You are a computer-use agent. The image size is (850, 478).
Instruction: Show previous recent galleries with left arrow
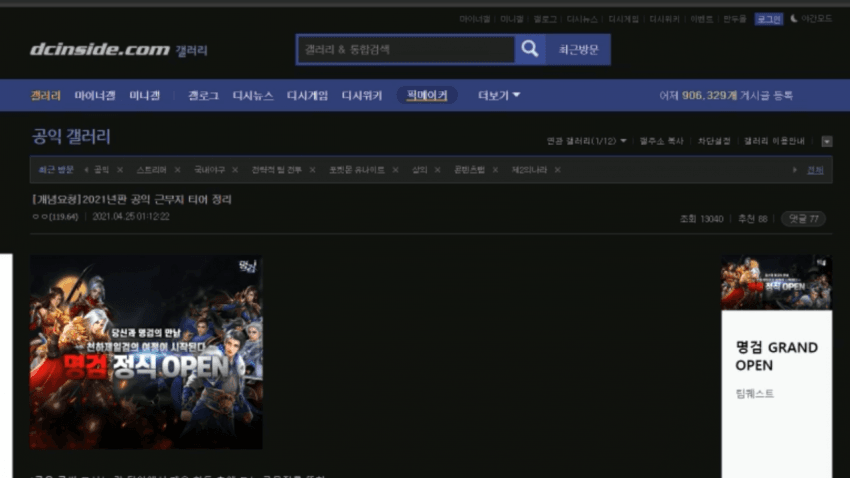(x=86, y=170)
